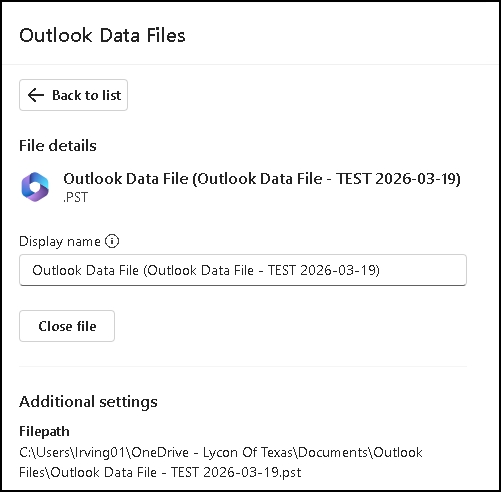Viewport: 501px width, 492px height.
Task: Click the Filepath label
Action: coord(44,431)
